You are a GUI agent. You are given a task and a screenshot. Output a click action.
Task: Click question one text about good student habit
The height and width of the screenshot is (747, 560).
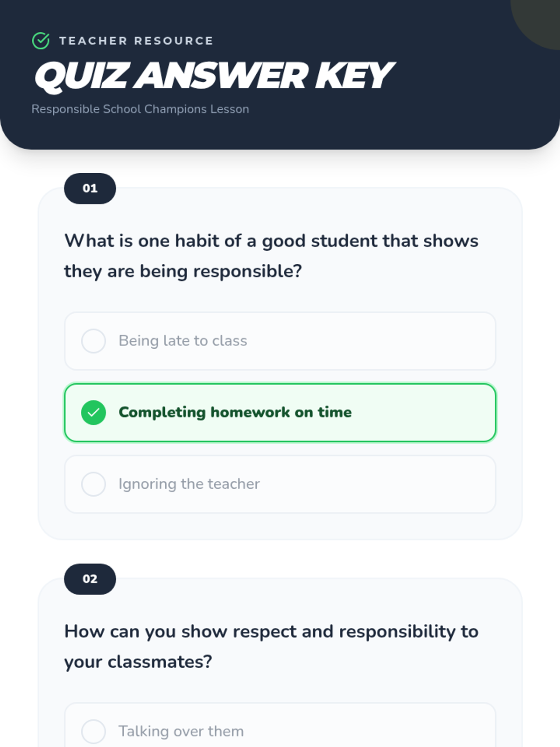(x=271, y=256)
